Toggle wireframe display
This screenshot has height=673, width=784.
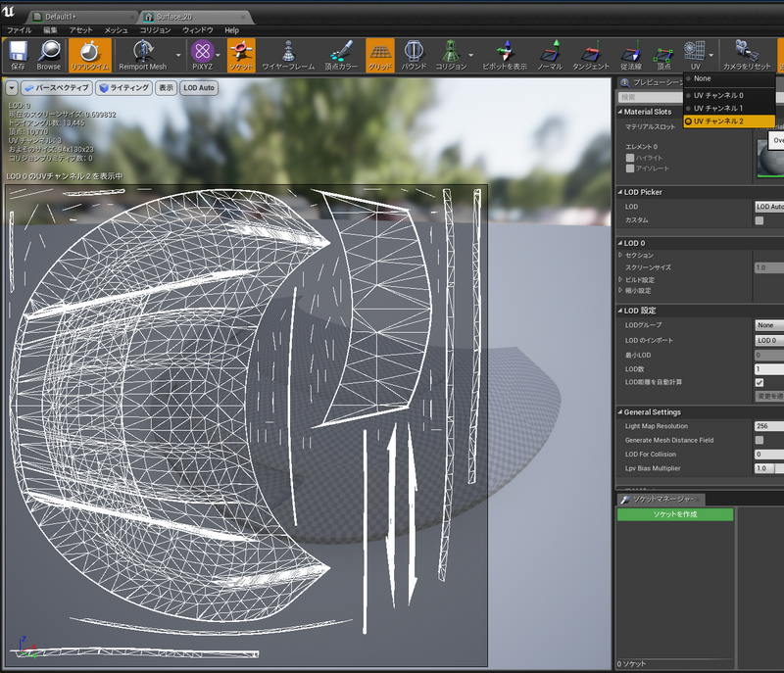click(288, 56)
